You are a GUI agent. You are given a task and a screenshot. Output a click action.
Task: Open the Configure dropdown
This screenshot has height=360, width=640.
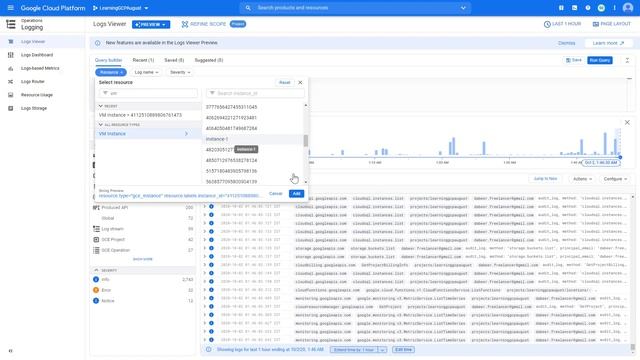pos(615,179)
